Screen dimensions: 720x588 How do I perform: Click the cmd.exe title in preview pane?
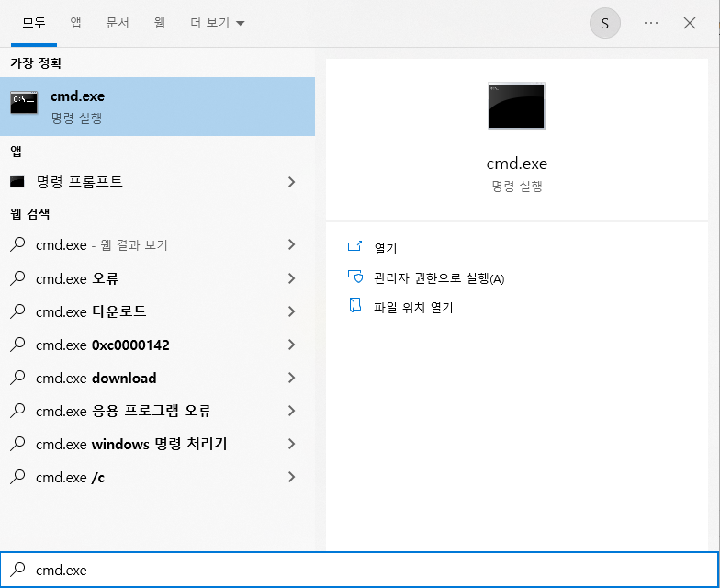pos(516,164)
